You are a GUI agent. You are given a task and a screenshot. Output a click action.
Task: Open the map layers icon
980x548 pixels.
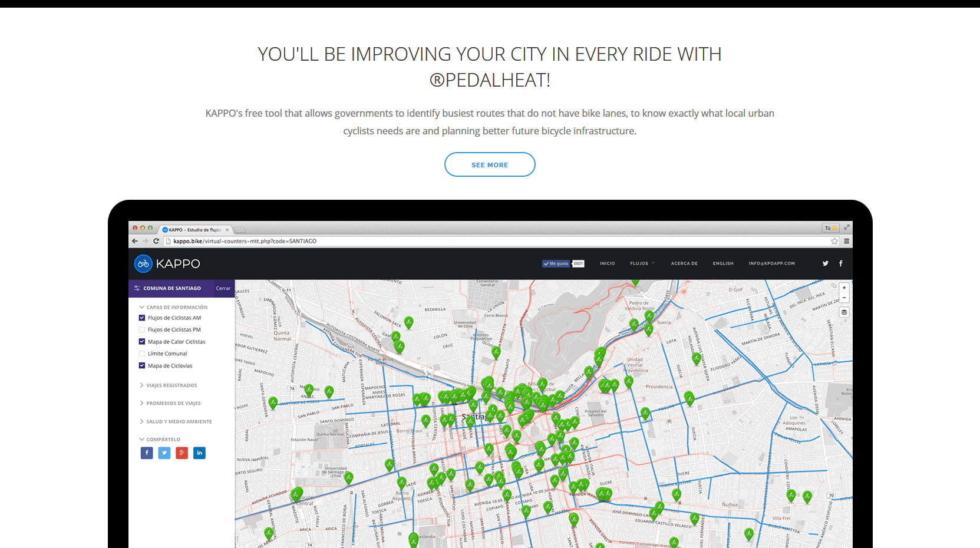tap(844, 312)
